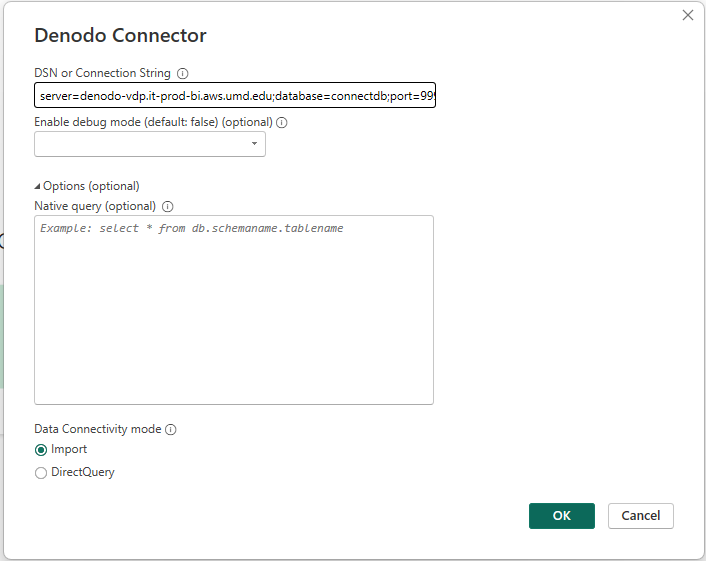Click into the Native query text area
Viewport: 706px width, 561px height.
[x=234, y=310]
